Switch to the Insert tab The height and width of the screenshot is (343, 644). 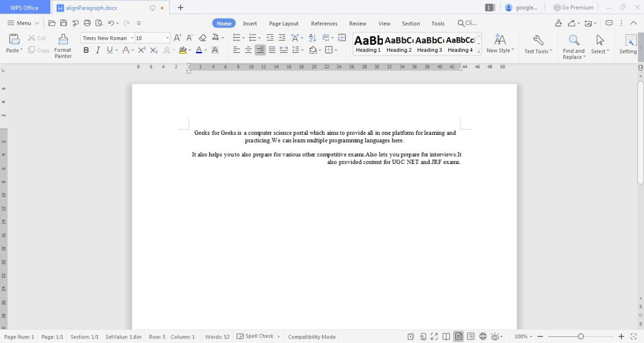pos(250,24)
